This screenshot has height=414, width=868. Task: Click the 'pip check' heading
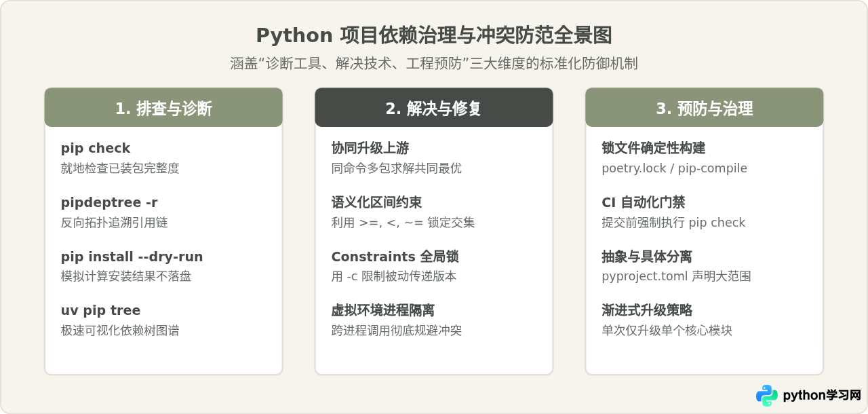[96, 148]
